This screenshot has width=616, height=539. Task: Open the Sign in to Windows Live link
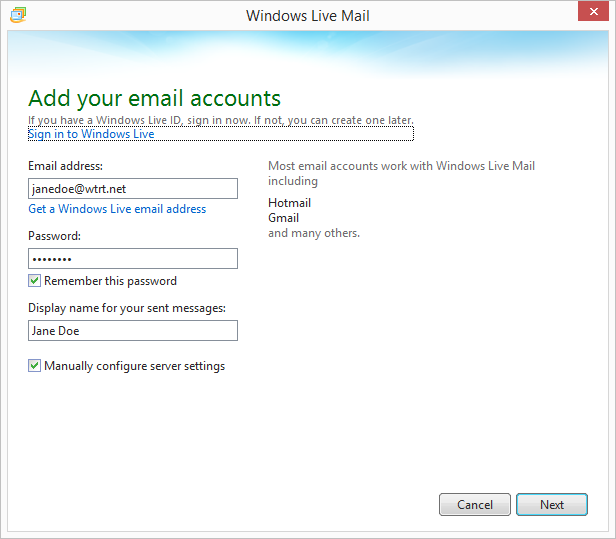coord(91,134)
